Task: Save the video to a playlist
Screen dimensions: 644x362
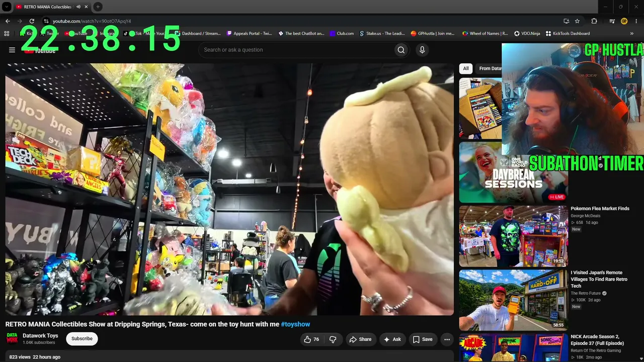Action: point(423,339)
